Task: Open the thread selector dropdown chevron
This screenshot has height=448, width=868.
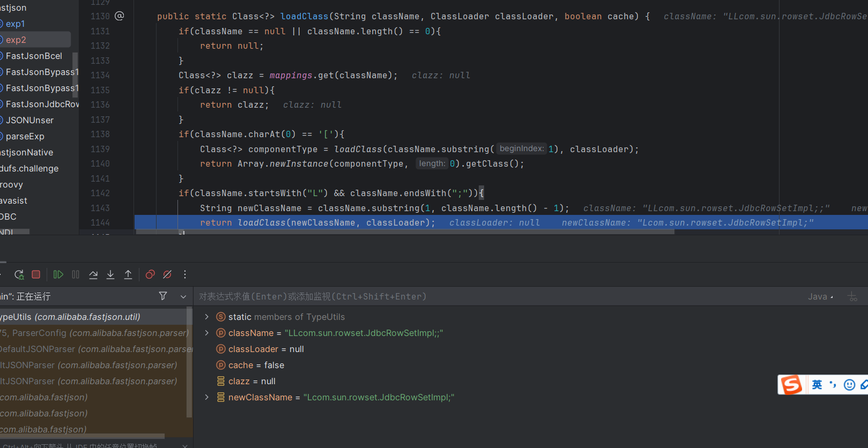Action: (x=183, y=296)
